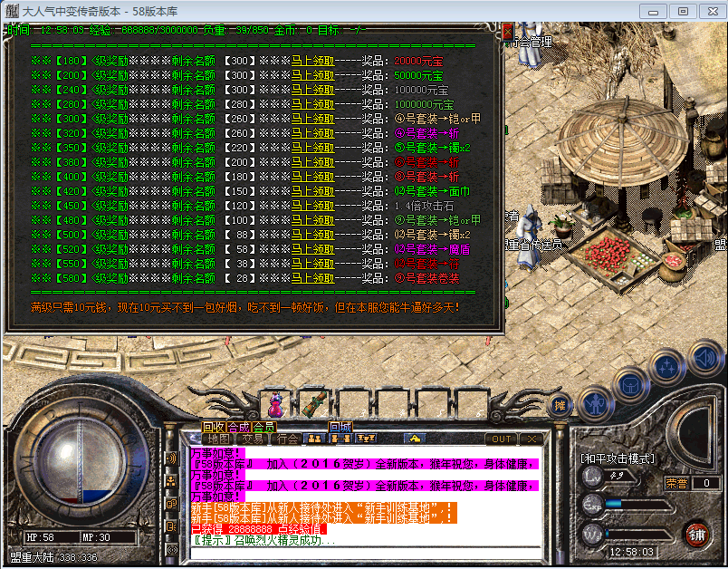Click the HP:58 readout
Image resolution: width=728 pixels, height=569 pixels.
[x=41, y=537]
